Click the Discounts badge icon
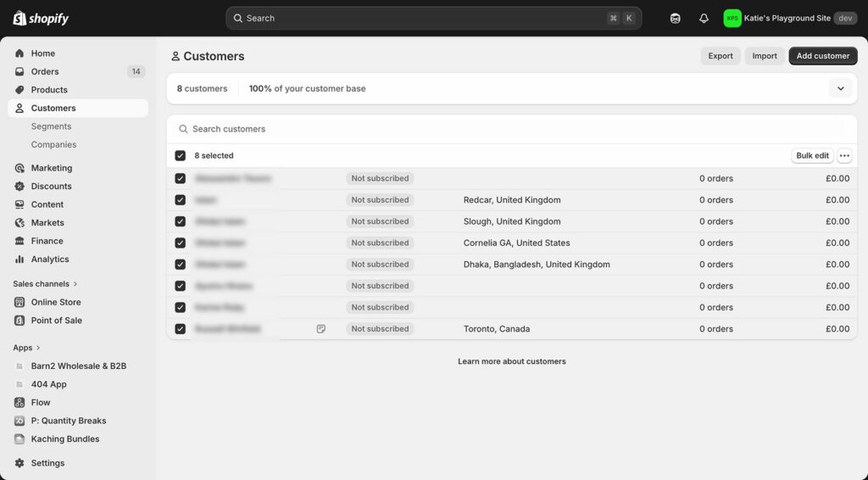The width and height of the screenshot is (868, 480). pos(19,186)
